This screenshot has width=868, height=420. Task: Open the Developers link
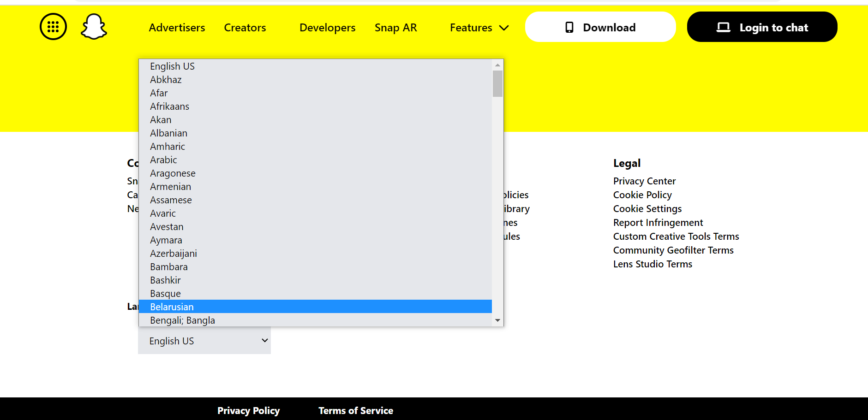tap(328, 28)
